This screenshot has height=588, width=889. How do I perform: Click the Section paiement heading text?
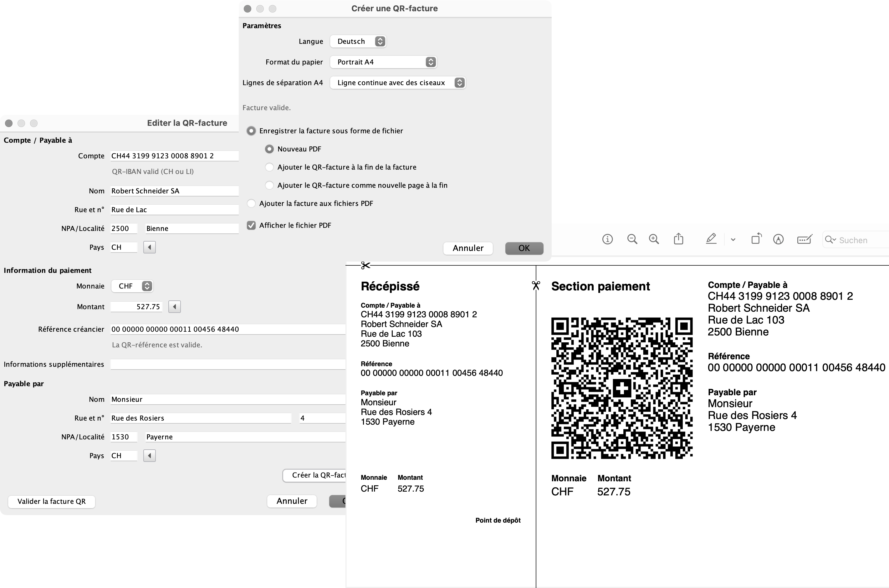(600, 287)
